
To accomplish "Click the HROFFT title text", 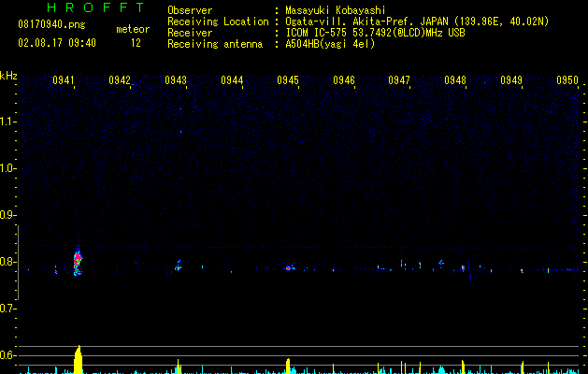I will 95,7.
